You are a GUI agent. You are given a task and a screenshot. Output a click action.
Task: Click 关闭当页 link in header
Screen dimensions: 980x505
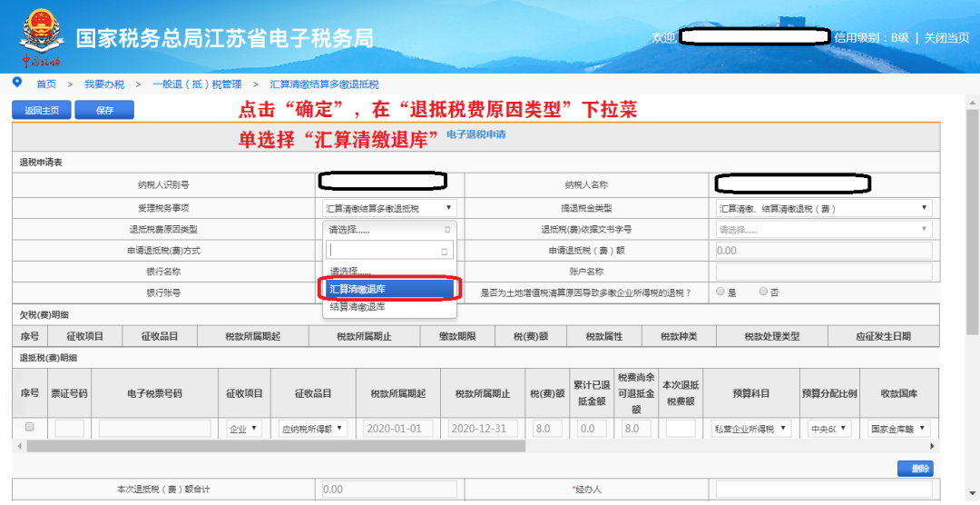tap(946, 37)
